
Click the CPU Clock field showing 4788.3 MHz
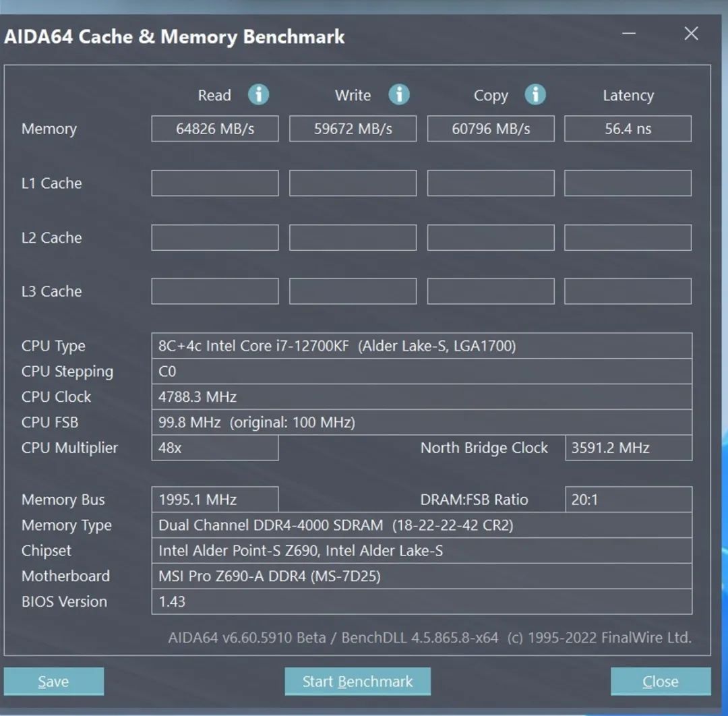pos(423,396)
